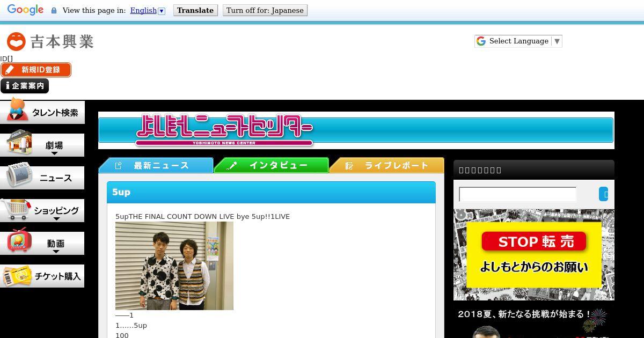Switch to the live report tab
This screenshot has width=644, height=338.
[x=386, y=165]
